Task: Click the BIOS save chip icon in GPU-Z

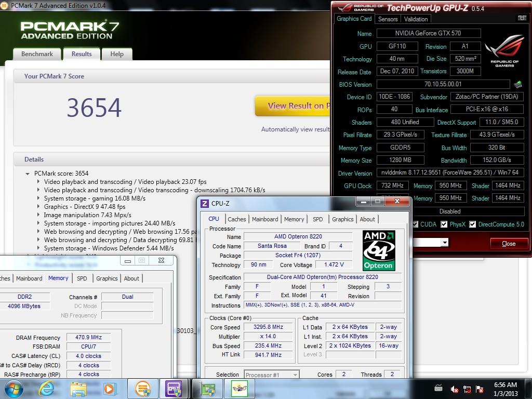Action: click(518, 84)
